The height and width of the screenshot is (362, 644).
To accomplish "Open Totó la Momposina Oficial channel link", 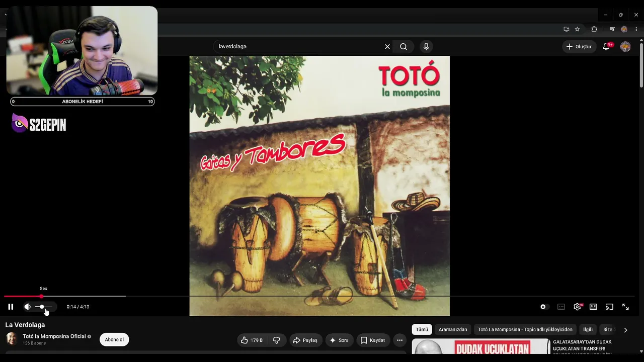I will click(x=54, y=336).
